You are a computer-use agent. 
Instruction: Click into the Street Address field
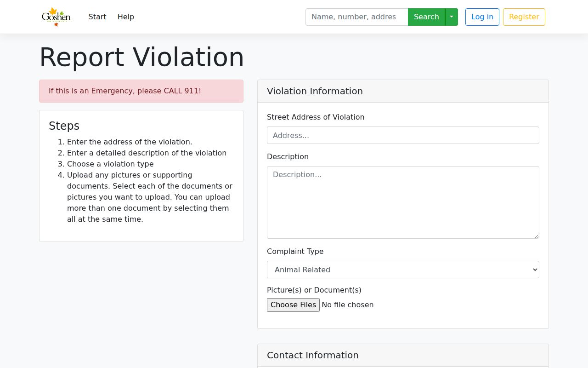pos(403,135)
